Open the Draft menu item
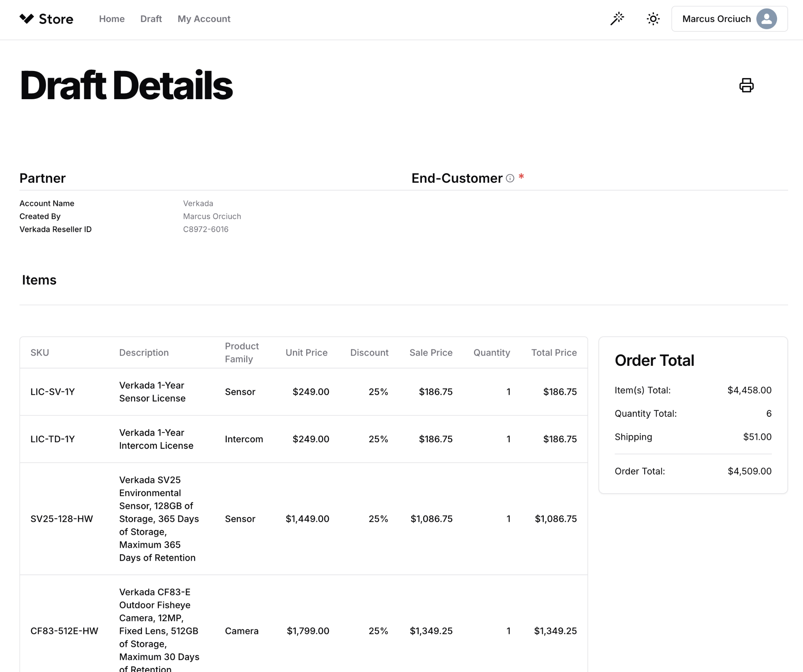803x672 pixels. 151,19
